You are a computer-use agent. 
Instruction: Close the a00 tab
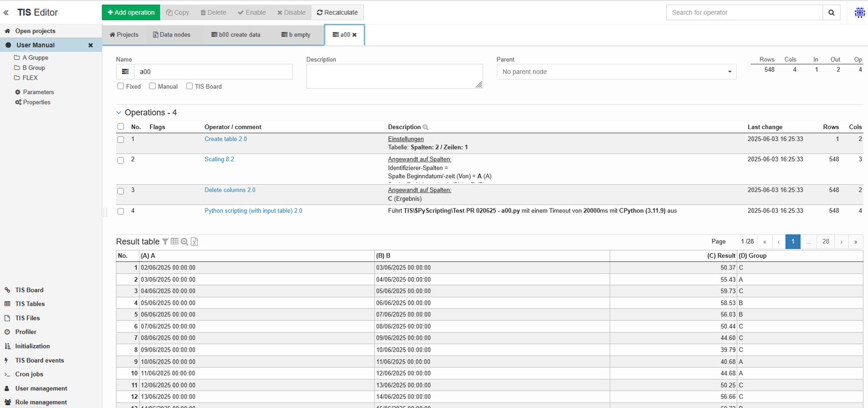click(355, 35)
